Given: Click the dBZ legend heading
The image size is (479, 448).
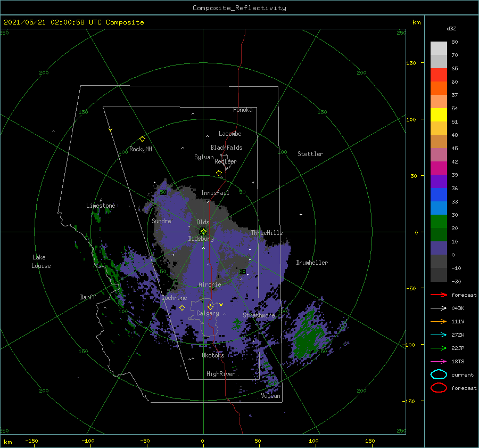Looking at the screenshot, I should pyautogui.click(x=451, y=28).
